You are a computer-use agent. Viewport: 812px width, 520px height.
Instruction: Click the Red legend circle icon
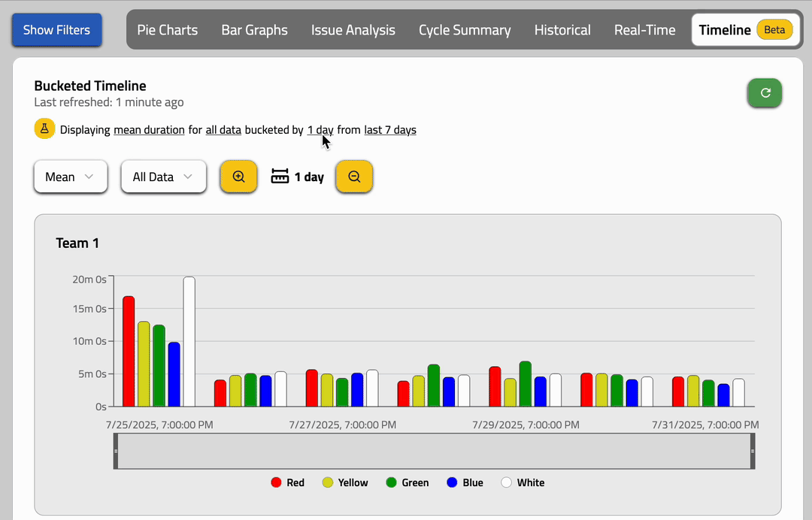pos(277,482)
